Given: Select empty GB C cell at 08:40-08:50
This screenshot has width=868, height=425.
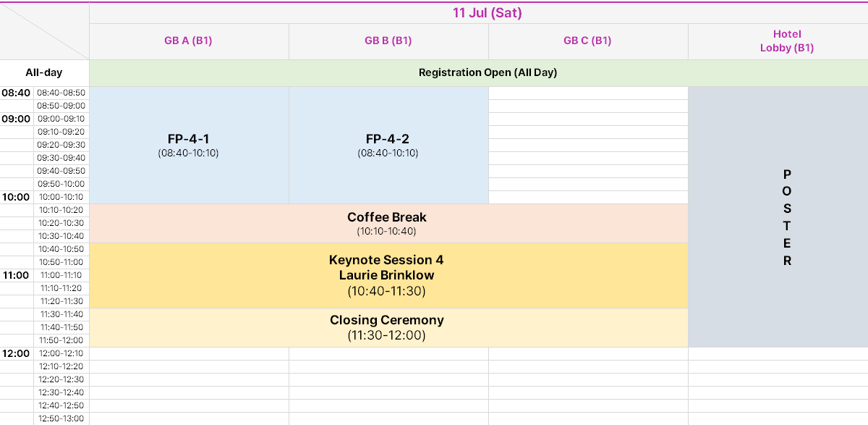Looking at the screenshot, I should 588,93.
